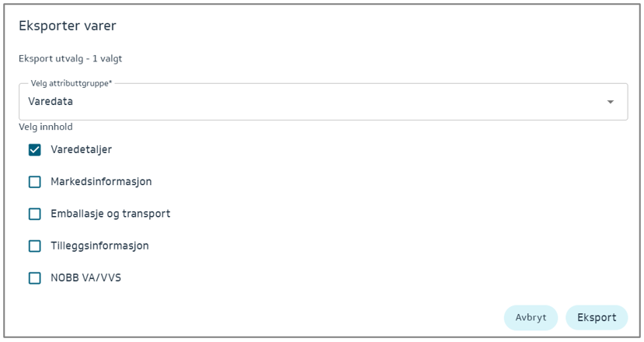
Task: Click the selected value Varedata text
Action: click(50, 102)
